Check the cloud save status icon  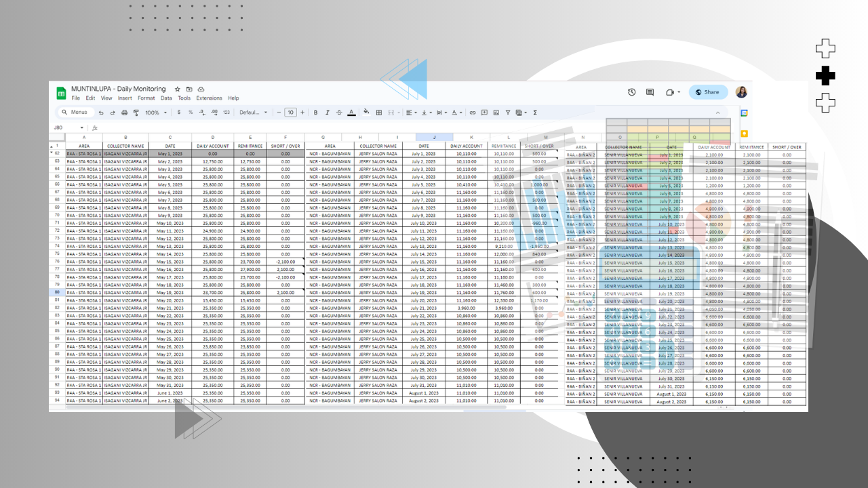(x=201, y=89)
